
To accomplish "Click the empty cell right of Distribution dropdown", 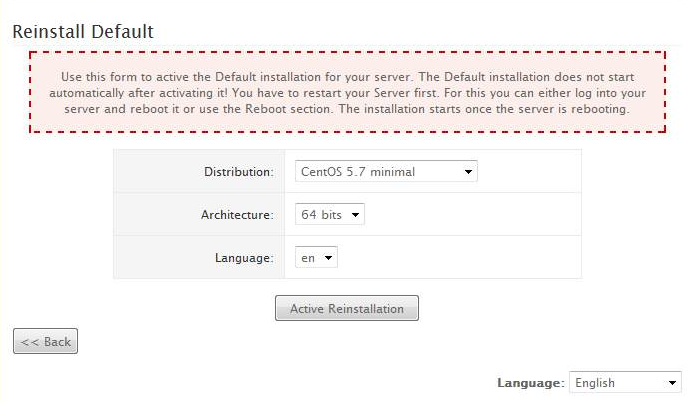I will [529, 172].
